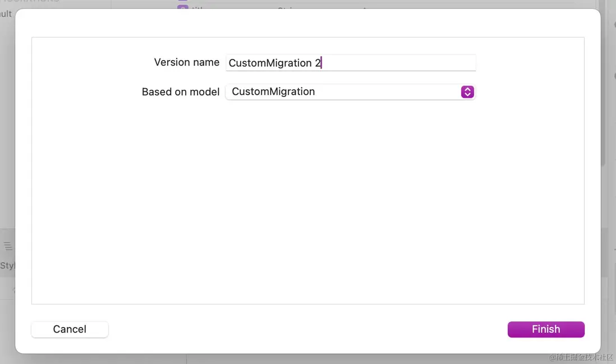Click the dimmed circle at top right edge
The image size is (616, 364).
coord(614,25)
